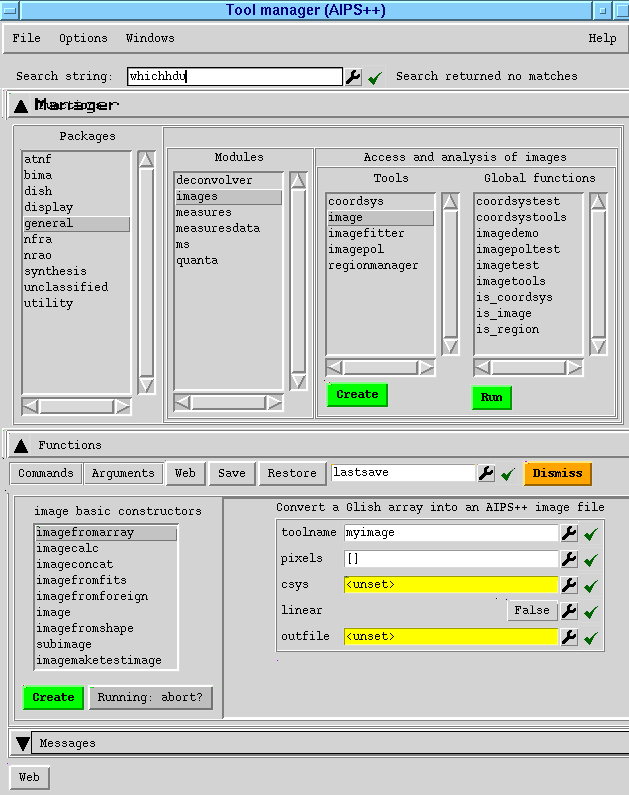Click wrench icon next to lastsave field
Viewport: 629px width, 795px height.
pos(486,474)
